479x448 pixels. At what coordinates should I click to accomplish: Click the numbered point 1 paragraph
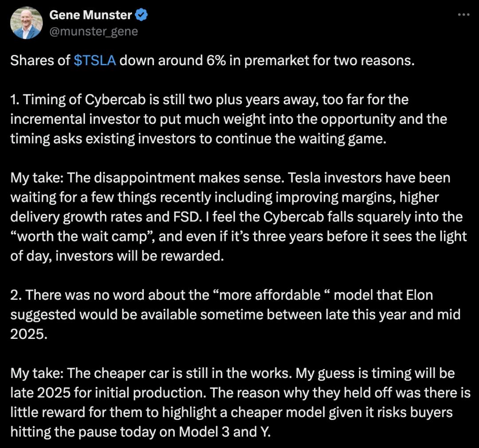coord(228,119)
